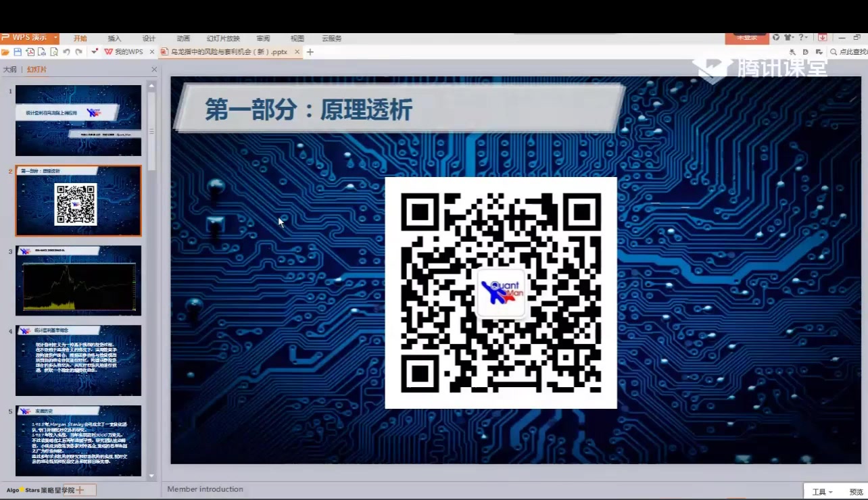Click the skin shirt icon in title bar

point(788,38)
